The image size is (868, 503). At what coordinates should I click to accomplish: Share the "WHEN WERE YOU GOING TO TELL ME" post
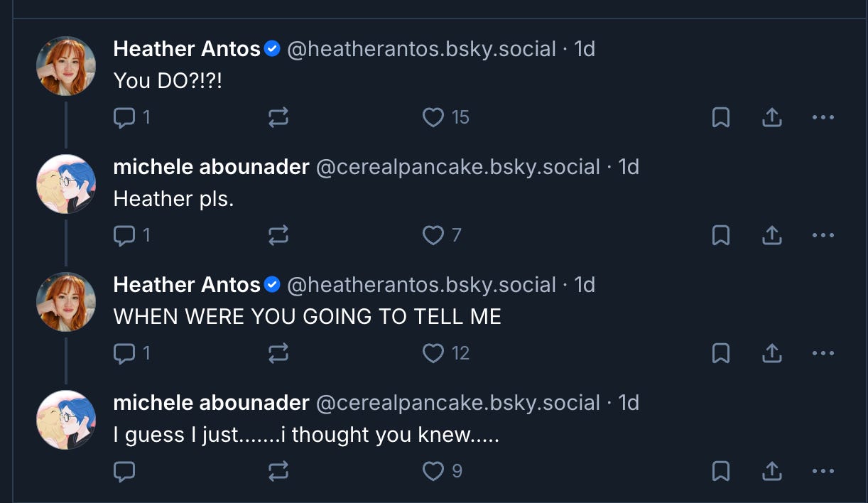click(x=771, y=353)
